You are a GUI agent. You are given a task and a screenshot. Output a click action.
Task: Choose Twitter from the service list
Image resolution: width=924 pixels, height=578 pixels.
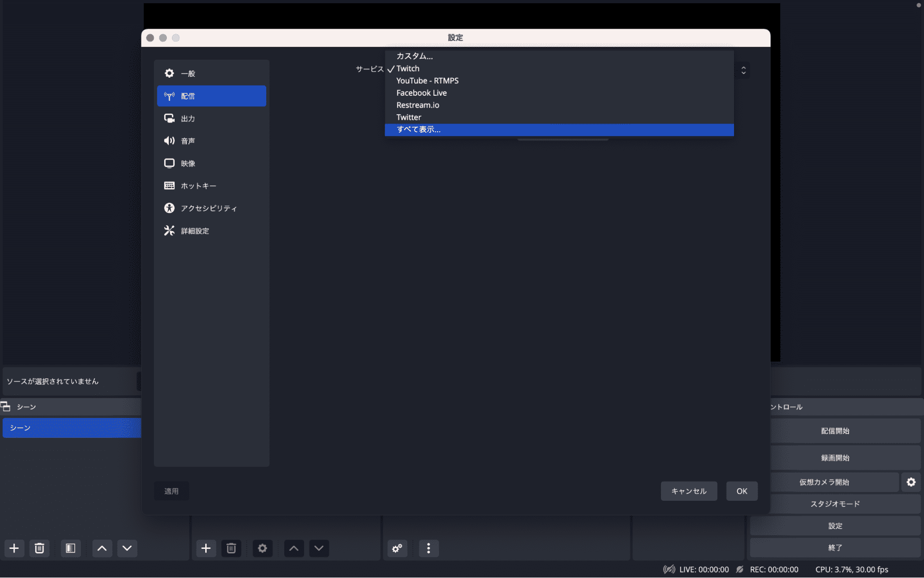coord(559,117)
